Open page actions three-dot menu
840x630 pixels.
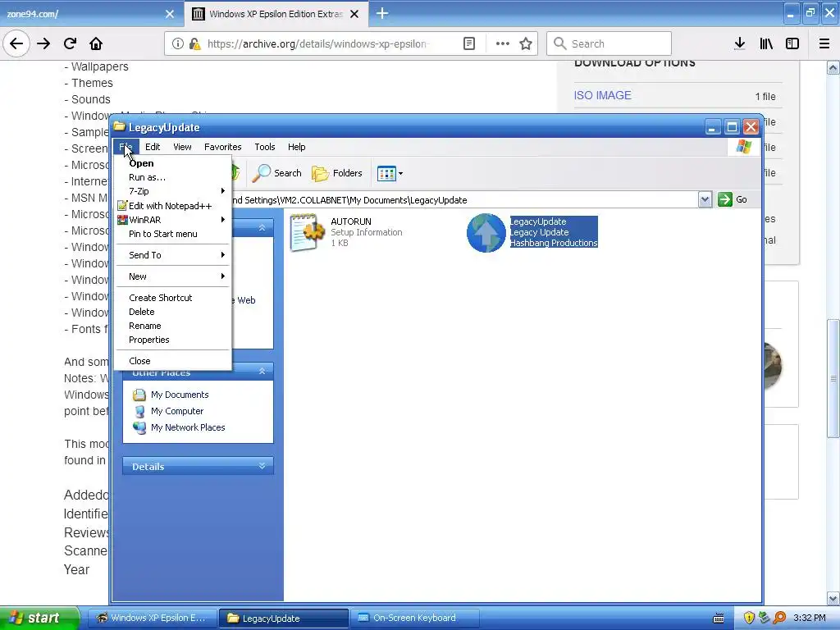click(x=502, y=44)
